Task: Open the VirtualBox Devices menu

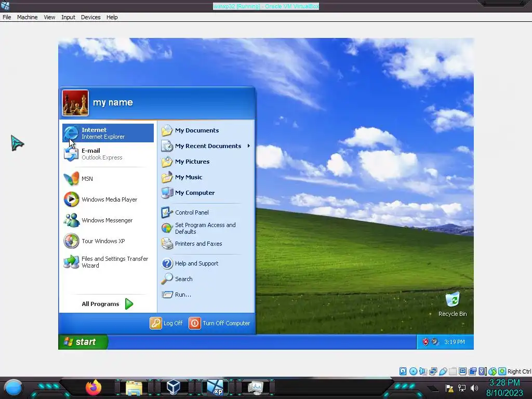Action: 90,17
